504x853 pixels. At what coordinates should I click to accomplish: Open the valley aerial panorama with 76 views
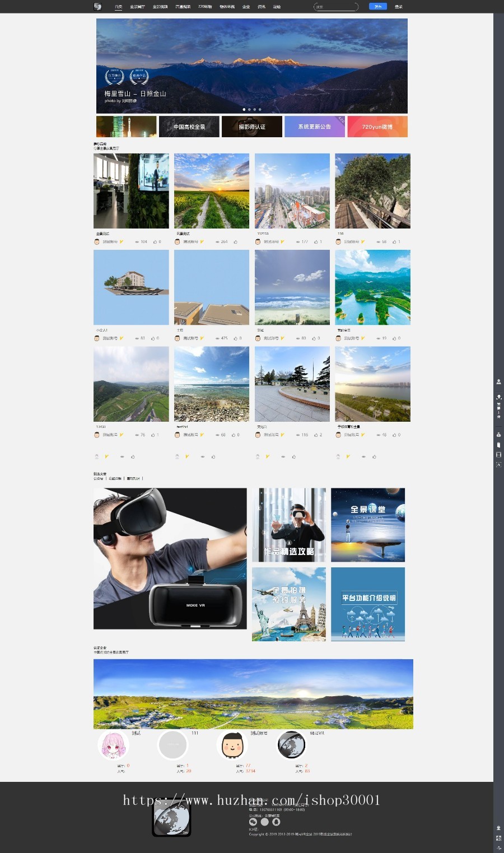pyautogui.click(x=131, y=384)
